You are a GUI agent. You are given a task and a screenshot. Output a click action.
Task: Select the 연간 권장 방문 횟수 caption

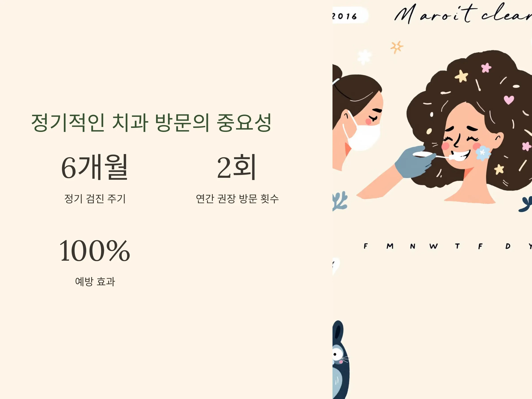237,199
